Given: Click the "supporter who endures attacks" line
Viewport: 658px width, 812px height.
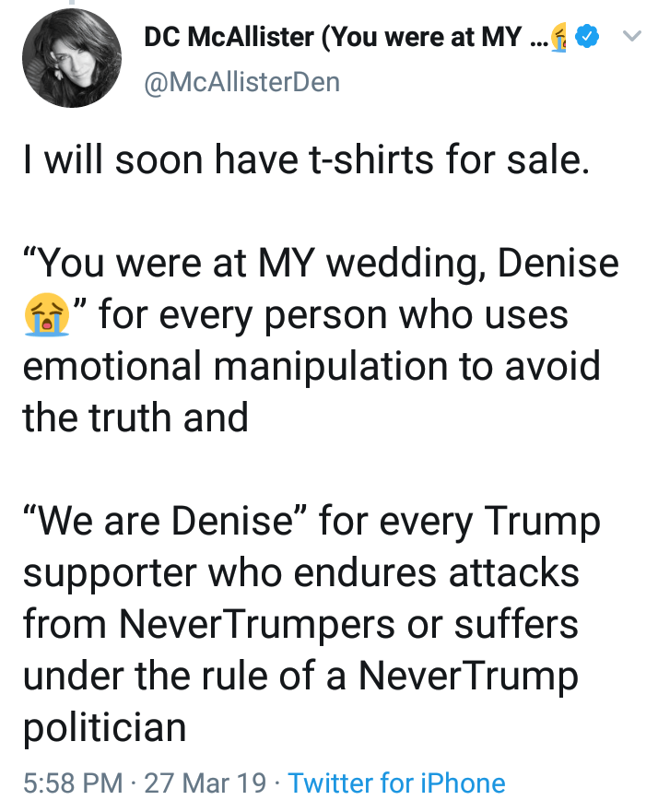Looking at the screenshot, I should click(x=300, y=573).
